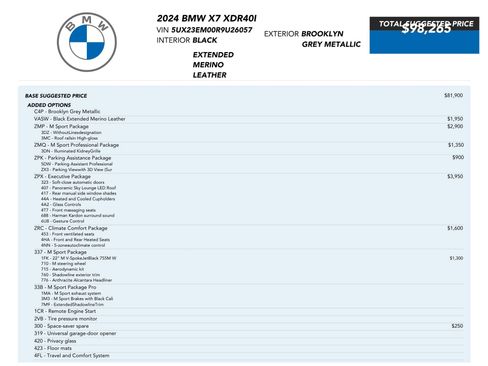
Task: Click '4A2 - Glass Controls' sub-item
Action: pos(61,204)
